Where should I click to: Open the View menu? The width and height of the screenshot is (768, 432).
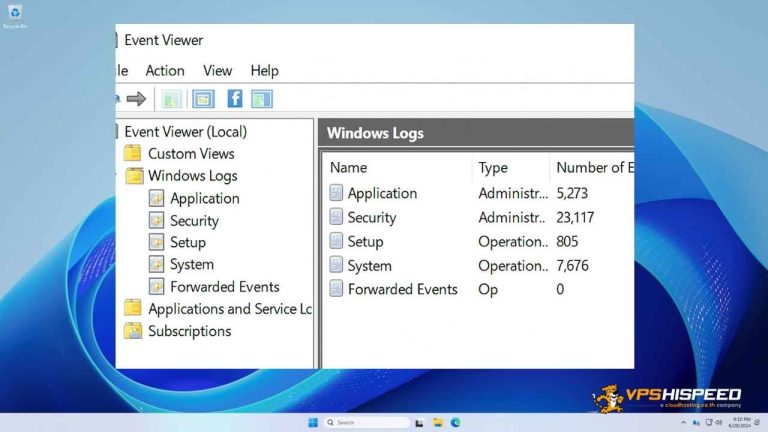pyautogui.click(x=217, y=71)
